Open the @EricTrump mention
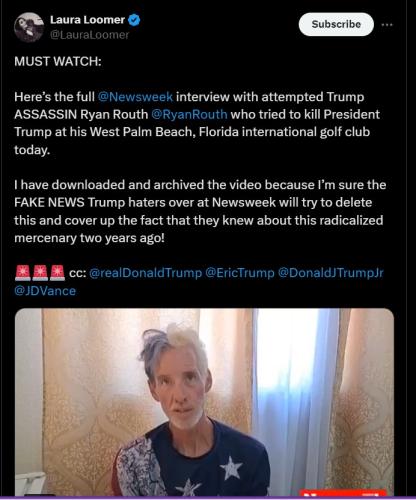 pyautogui.click(x=240, y=273)
